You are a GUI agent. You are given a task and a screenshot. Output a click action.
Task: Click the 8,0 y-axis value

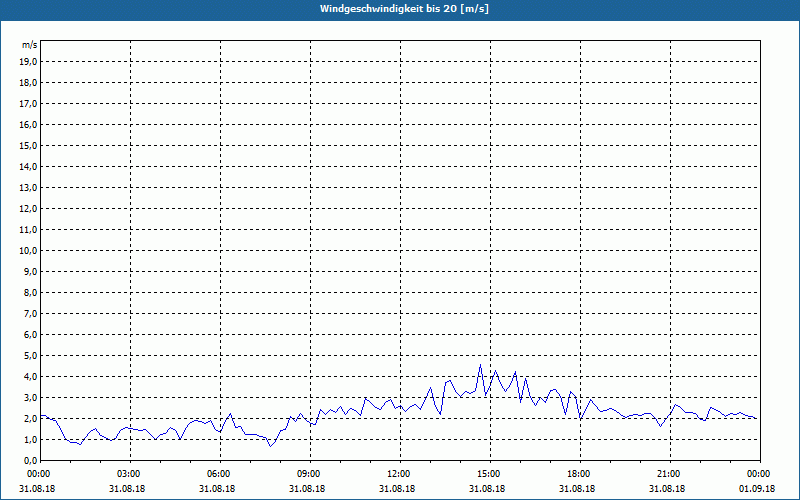(30, 292)
